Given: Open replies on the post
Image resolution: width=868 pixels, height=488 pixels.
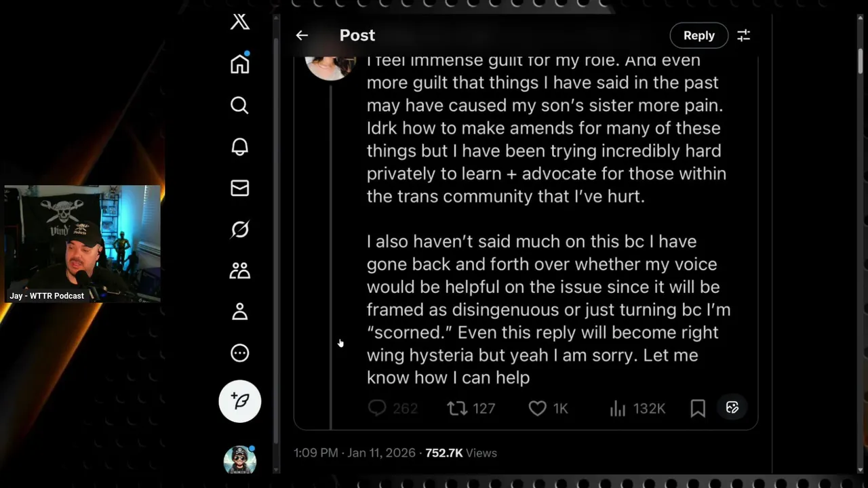Looking at the screenshot, I should 377,408.
